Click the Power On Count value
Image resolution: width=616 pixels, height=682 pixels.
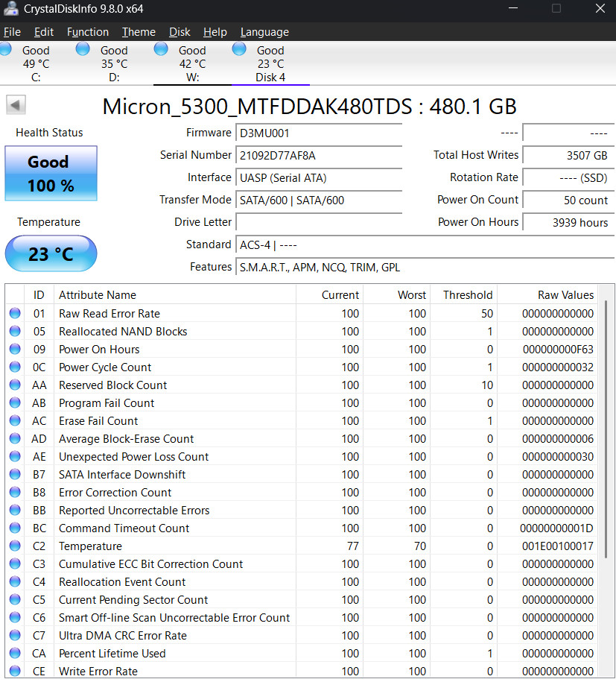568,200
